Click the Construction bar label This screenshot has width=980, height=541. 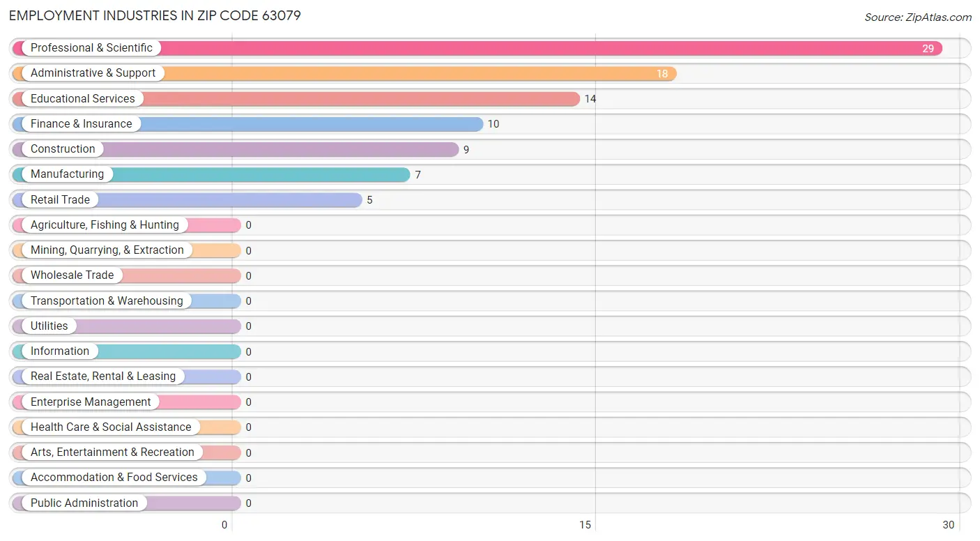click(63, 149)
